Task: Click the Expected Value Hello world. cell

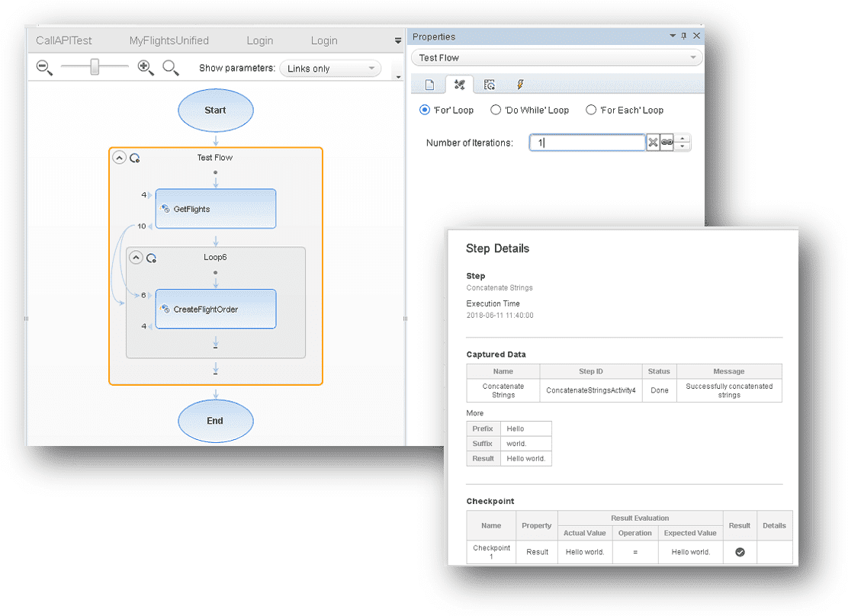Action: coord(691,552)
